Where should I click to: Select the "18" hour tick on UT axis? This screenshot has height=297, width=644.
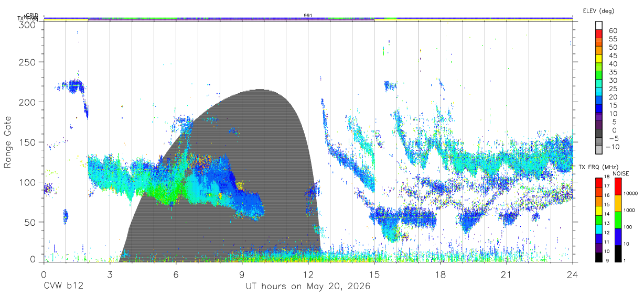[x=441, y=274]
